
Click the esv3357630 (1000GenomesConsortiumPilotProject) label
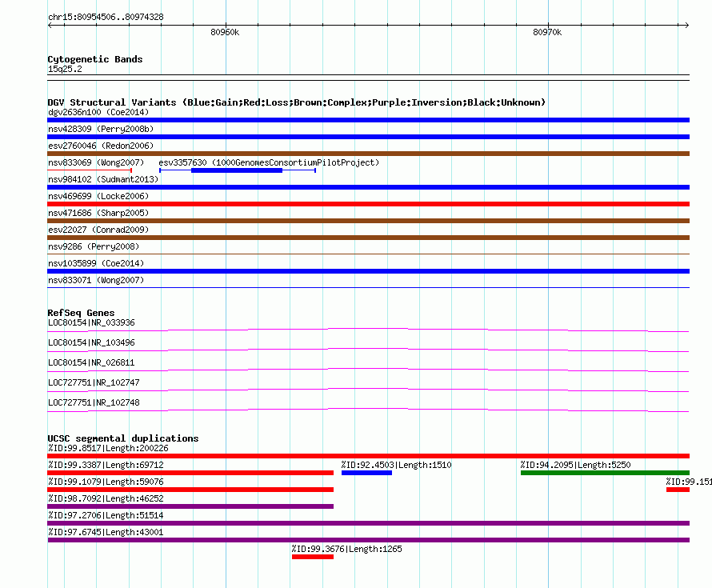269,162
